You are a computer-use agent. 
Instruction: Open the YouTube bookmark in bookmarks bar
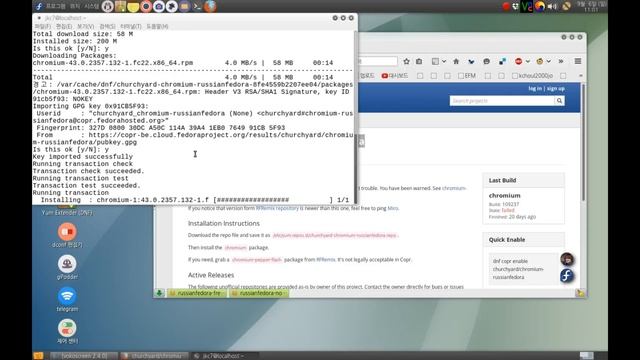pos(395,76)
